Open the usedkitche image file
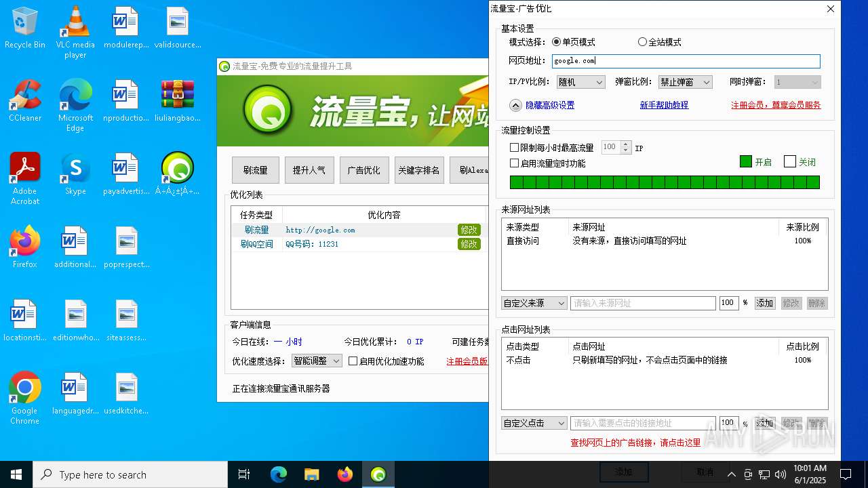The image size is (868, 488). 126,393
